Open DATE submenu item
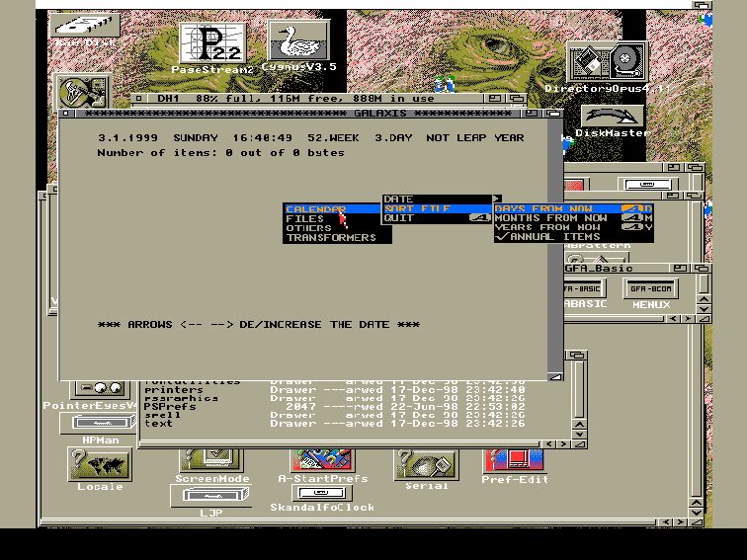Image resolution: width=747 pixels, height=560 pixels. tap(438, 200)
